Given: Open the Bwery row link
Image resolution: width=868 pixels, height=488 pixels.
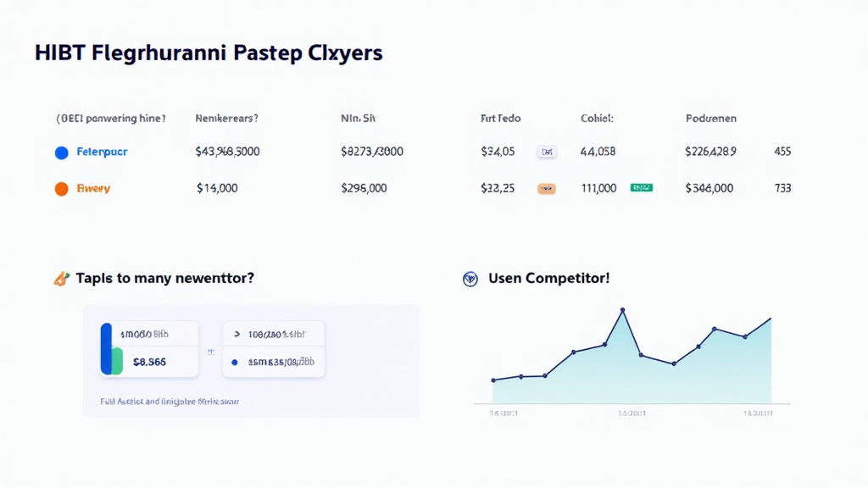Looking at the screenshot, I should click(93, 189).
